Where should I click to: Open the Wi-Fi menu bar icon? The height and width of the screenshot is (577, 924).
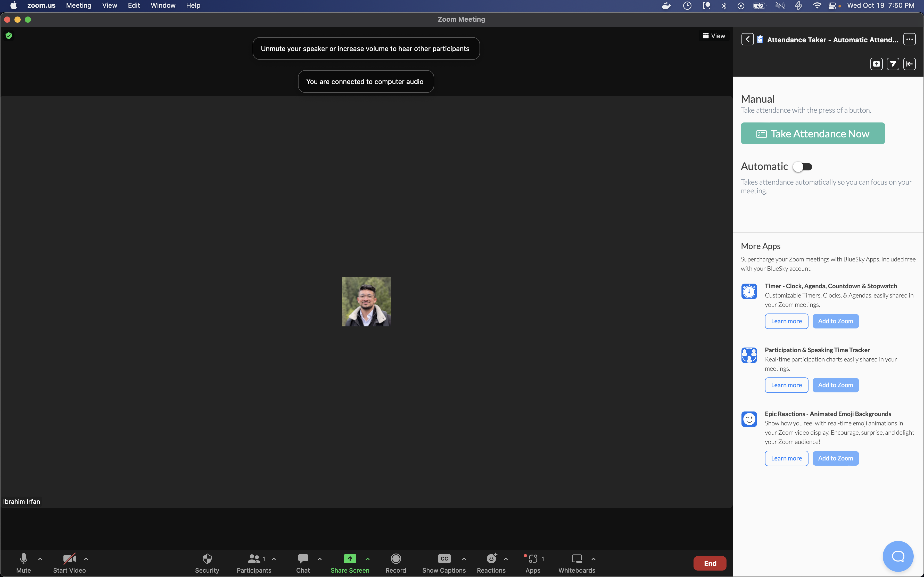click(817, 5)
